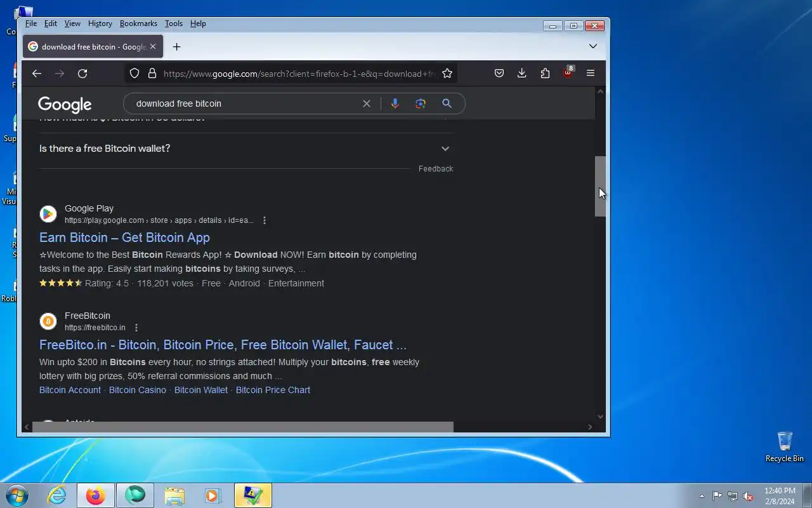
Task: Open the volume speaker tray icon
Action: [749, 496]
